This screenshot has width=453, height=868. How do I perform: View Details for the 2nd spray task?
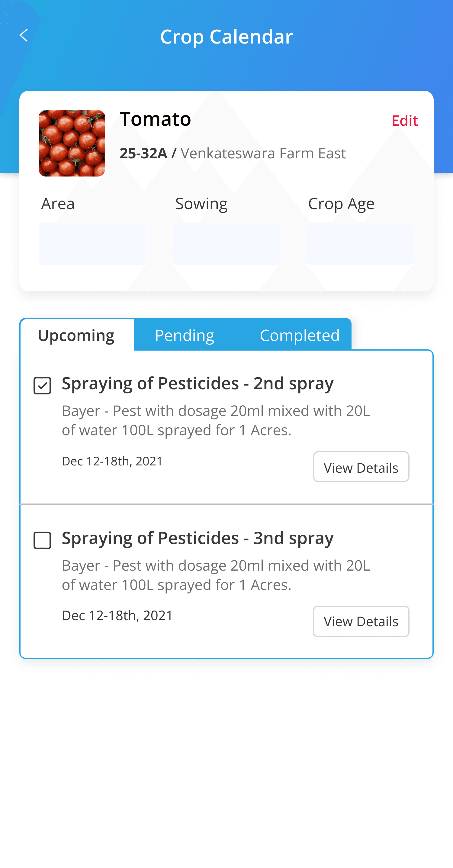[361, 467]
